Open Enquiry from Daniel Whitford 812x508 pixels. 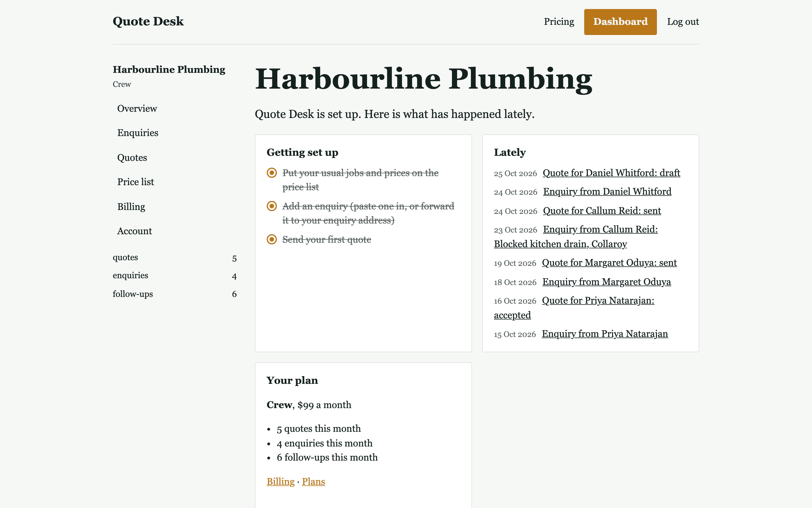point(607,192)
